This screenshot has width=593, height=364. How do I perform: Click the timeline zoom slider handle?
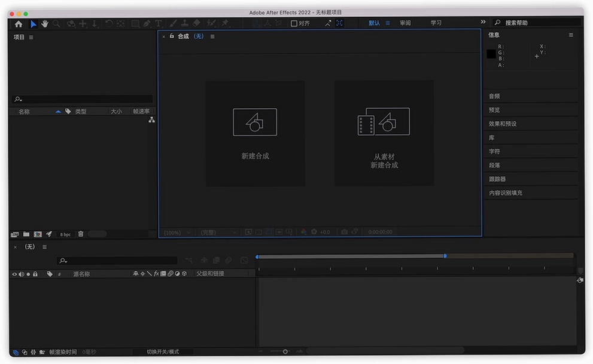point(285,351)
